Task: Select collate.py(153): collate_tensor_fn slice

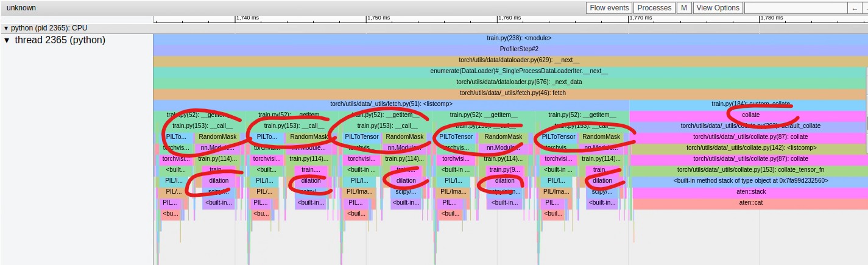Action: pos(750,170)
